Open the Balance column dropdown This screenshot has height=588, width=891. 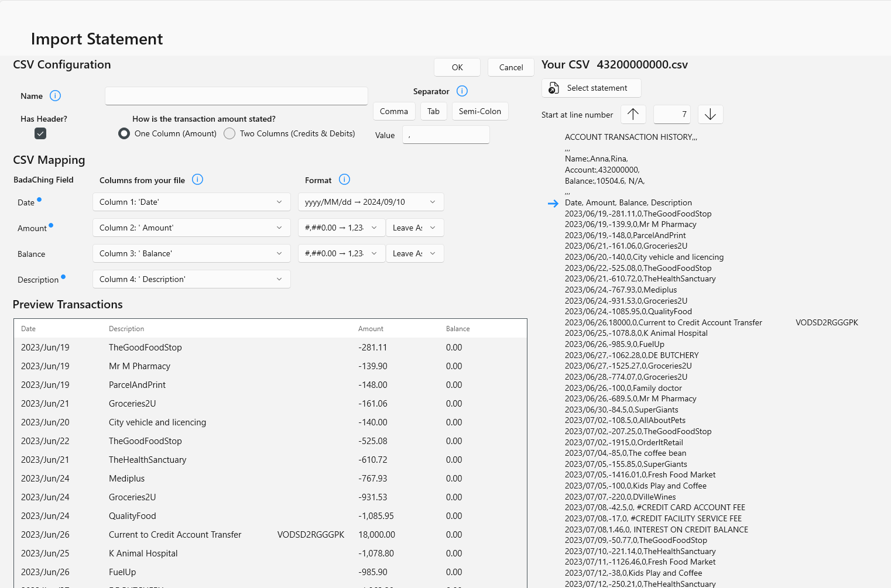[x=191, y=253]
